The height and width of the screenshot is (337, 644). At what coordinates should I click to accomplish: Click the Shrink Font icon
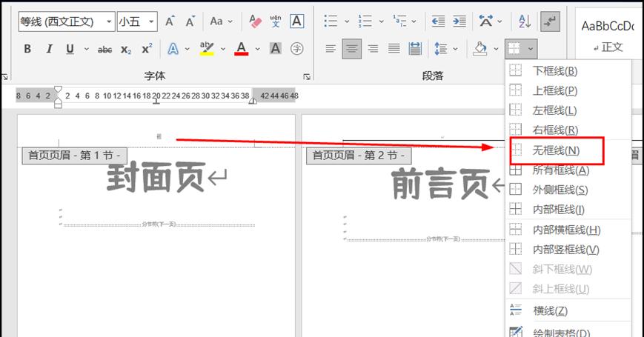pos(190,21)
